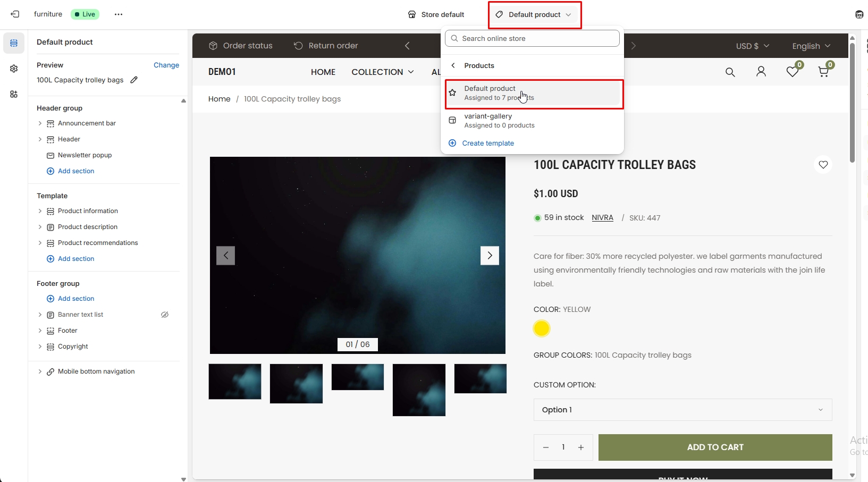Open the USD currency selector
Viewport: 868px width, 482px height.
click(x=752, y=46)
